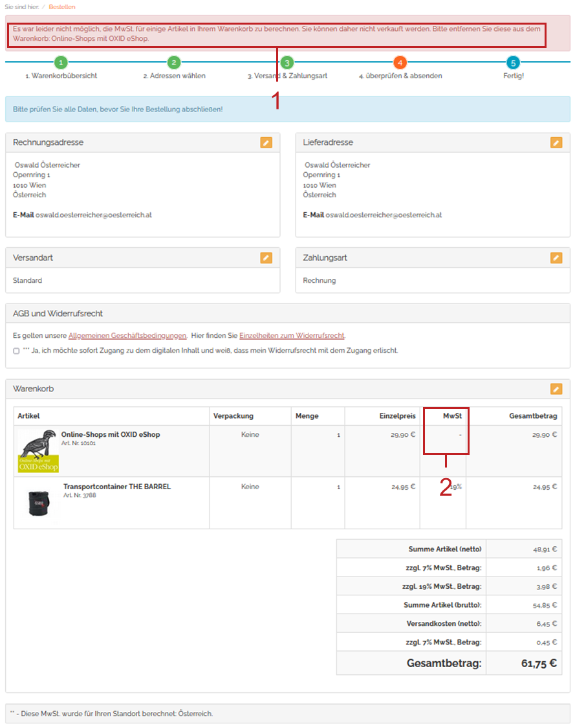Click the Bestellen breadcrumb item
The width and height of the screenshot is (575, 728).
coord(61,7)
